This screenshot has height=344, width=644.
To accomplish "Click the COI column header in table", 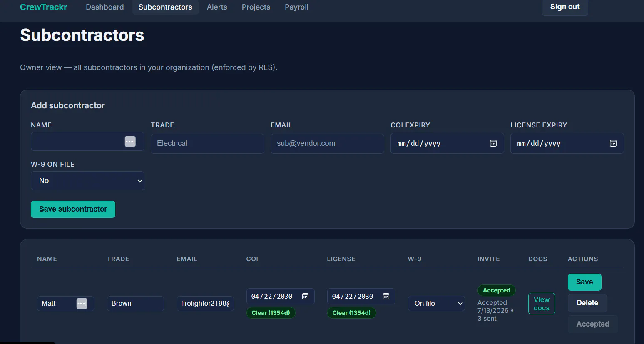I will coord(252,259).
